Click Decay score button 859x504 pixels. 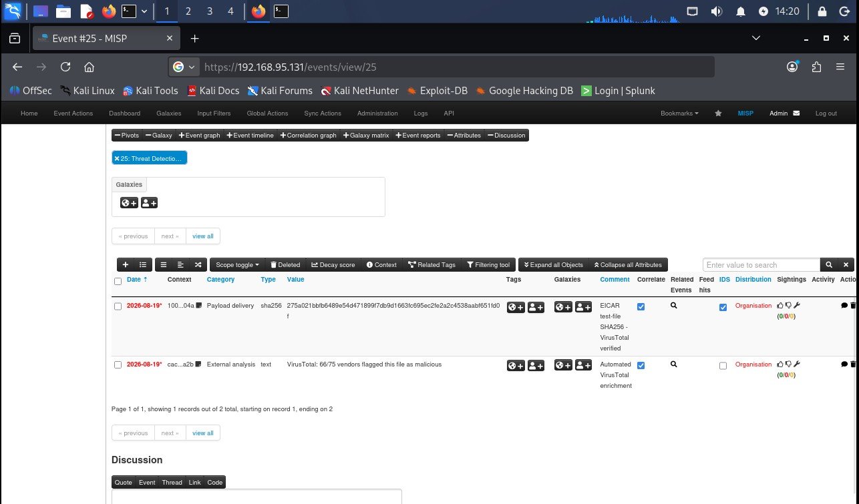click(x=333, y=264)
